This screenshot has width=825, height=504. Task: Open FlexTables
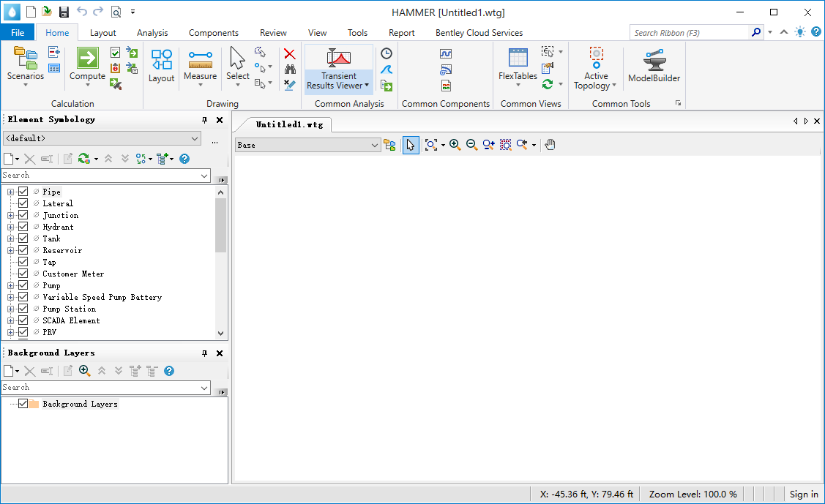coord(518,66)
